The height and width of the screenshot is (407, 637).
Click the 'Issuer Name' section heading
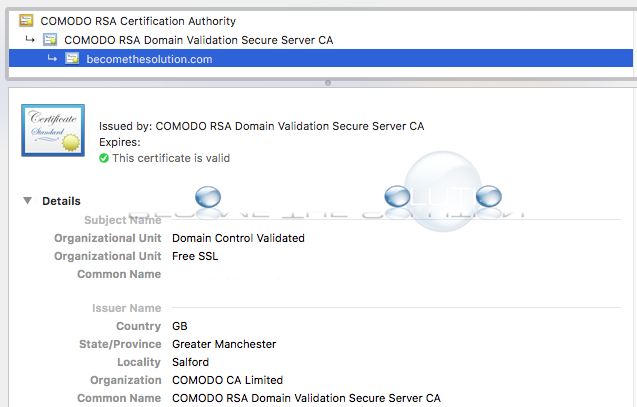(x=127, y=308)
